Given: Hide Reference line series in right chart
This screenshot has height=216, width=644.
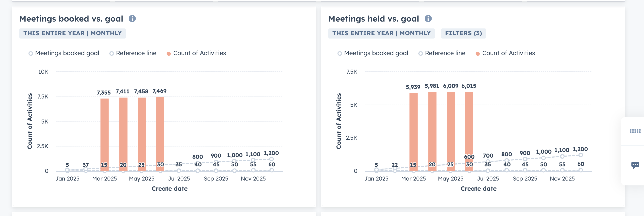Looking at the screenshot, I should [442, 53].
